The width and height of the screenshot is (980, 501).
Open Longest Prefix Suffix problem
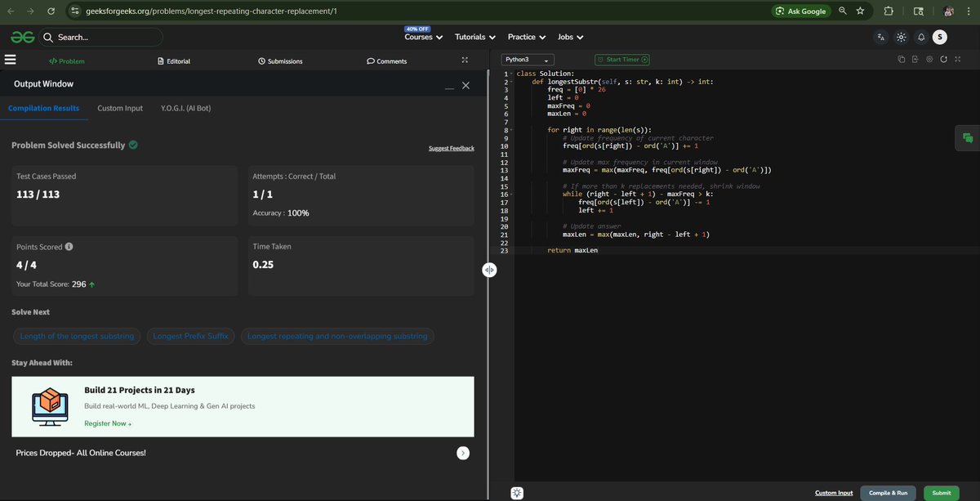pos(193,336)
